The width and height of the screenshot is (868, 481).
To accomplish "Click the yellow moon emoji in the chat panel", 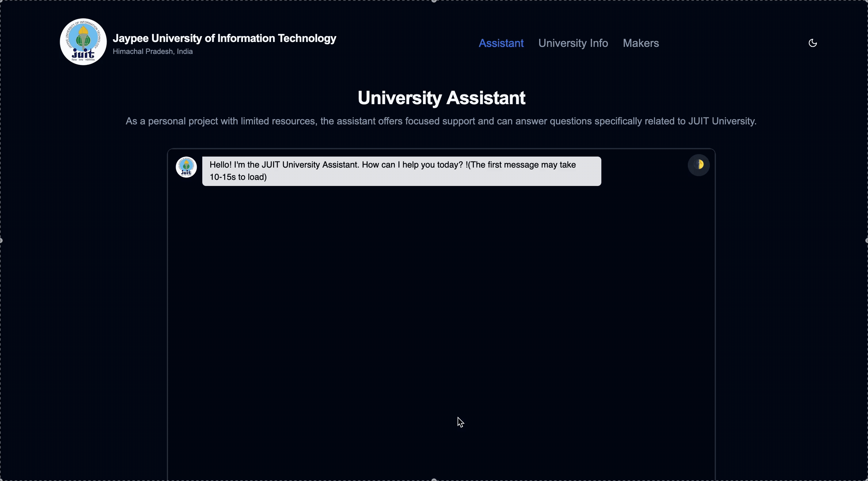I will click(x=699, y=165).
